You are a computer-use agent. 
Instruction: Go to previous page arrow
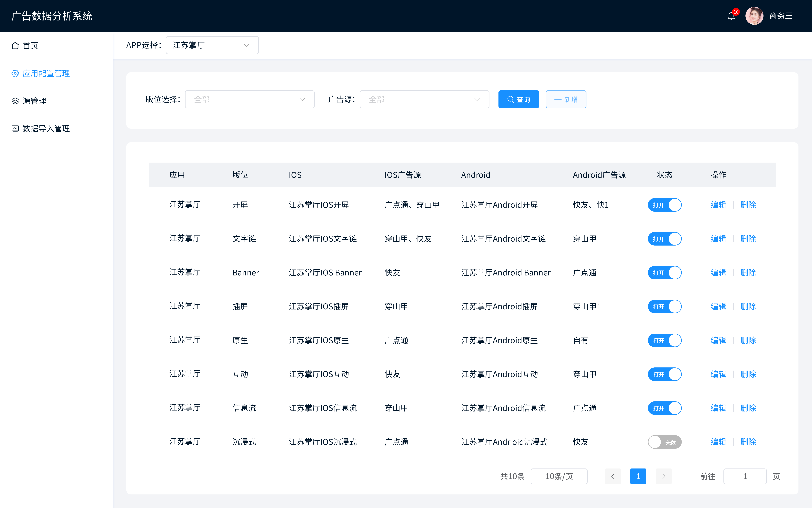(613, 476)
